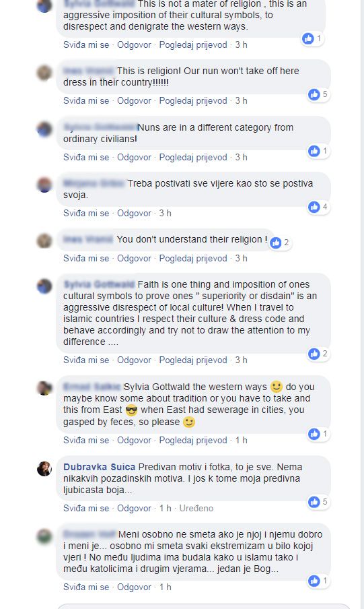364x609 pixels.
Task: View likes on 'Treba postivati sve vijere' comment
Action: (318, 207)
